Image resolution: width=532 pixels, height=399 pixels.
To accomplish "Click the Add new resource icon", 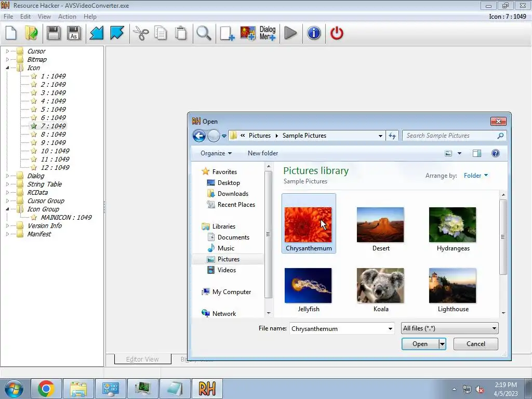I will coord(227,33).
